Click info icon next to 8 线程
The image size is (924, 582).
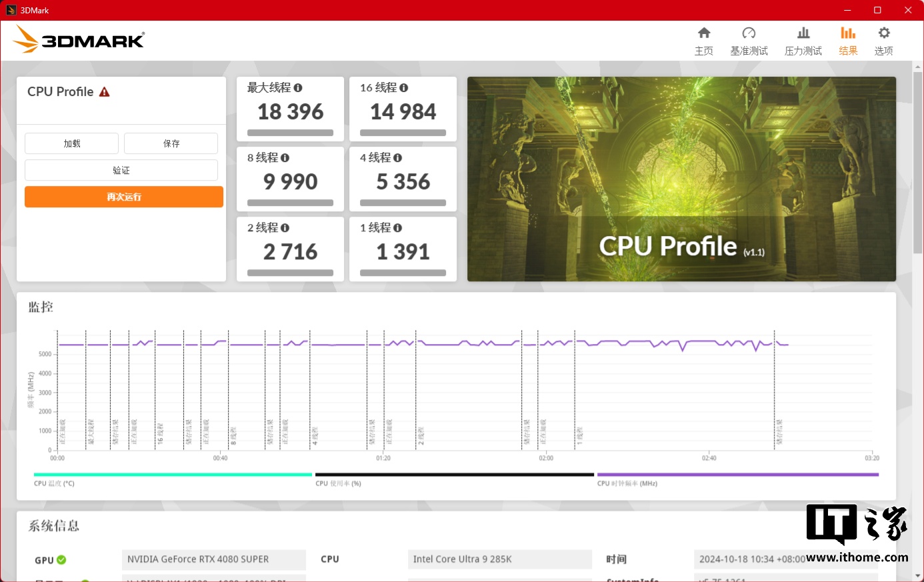pyautogui.click(x=285, y=158)
